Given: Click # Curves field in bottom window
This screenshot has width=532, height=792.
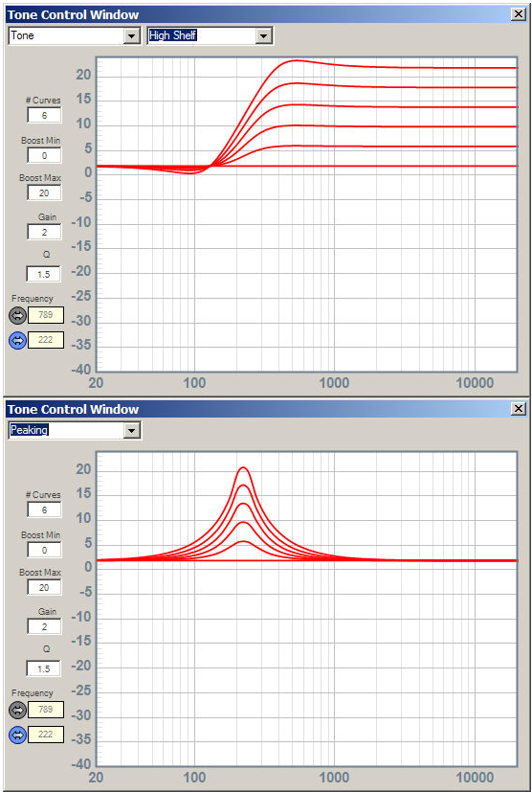Looking at the screenshot, I should pos(44,509).
